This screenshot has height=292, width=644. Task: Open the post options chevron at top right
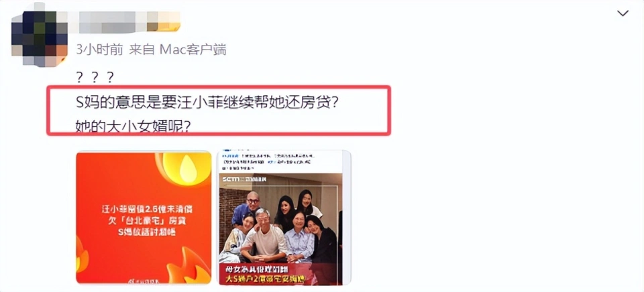coord(623,13)
